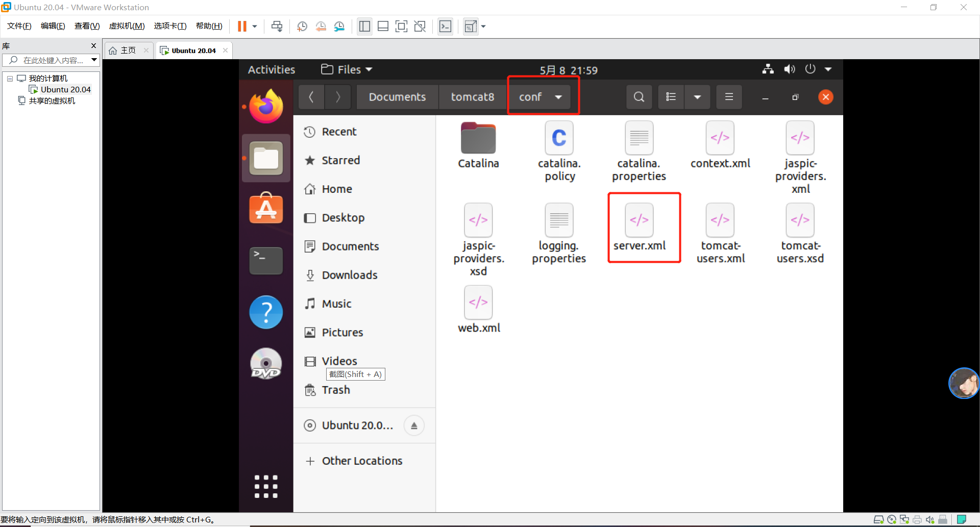980x527 pixels.
Task: Open Firefox from the Ubuntu dock
Action: 265,107
